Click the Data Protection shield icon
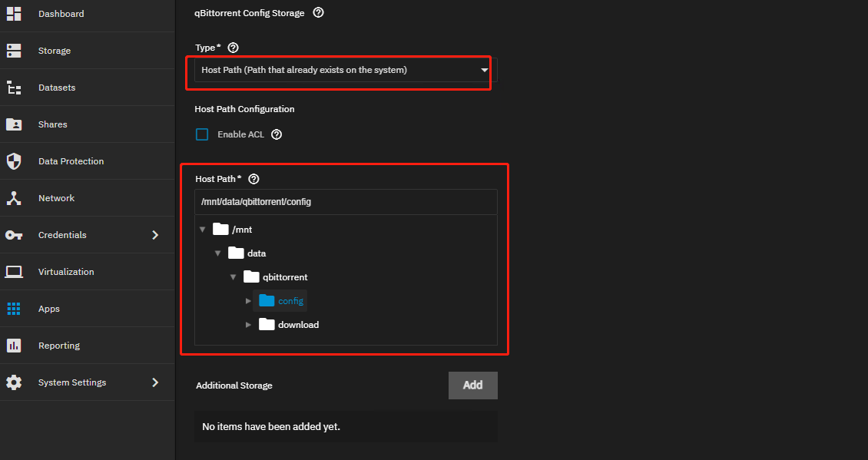 click(14, 161)
